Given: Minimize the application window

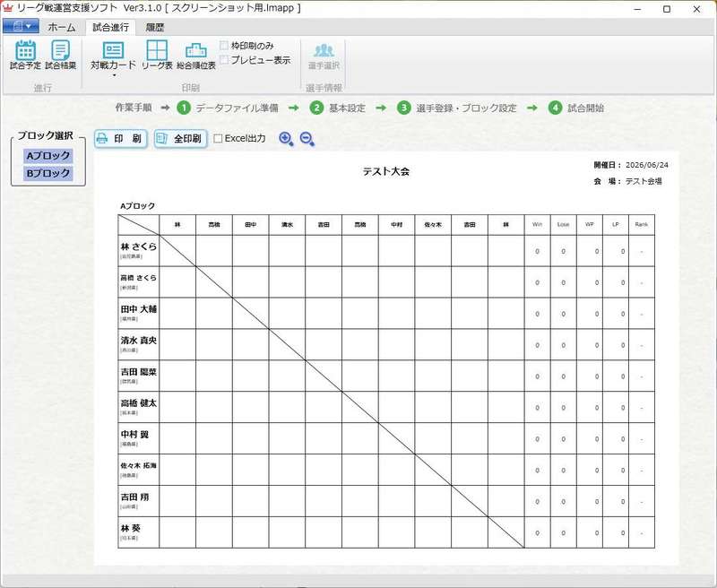Looking at the screenshot, I should pyautogui.click(x=638, y=9).
